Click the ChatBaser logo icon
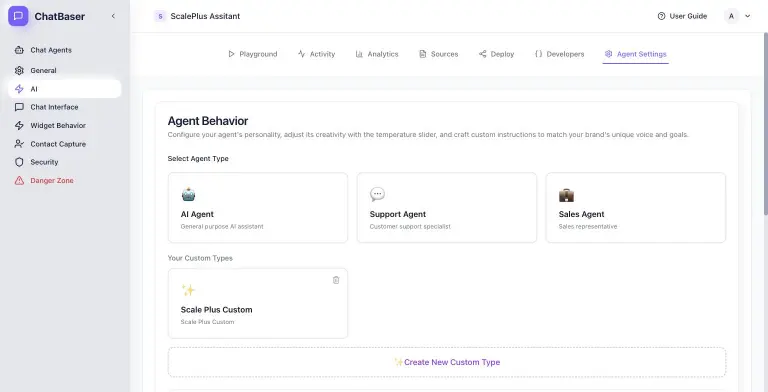The width and height of the screenshot is (768, 392). coord(18,16)
